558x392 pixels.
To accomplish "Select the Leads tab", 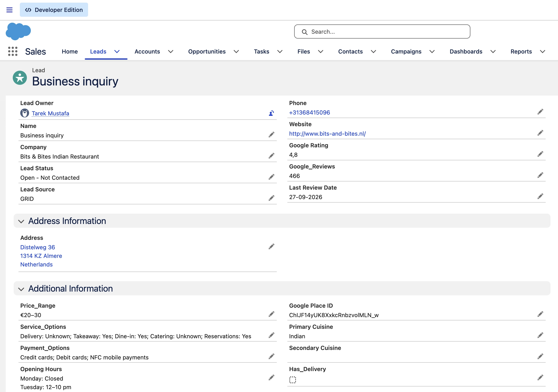I will (x=98, y=52).
